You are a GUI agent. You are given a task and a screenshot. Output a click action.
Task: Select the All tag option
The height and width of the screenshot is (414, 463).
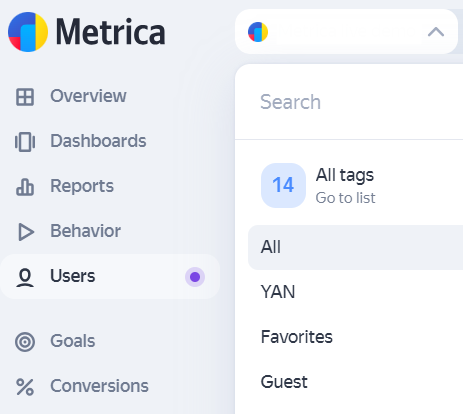click(355, 247)
